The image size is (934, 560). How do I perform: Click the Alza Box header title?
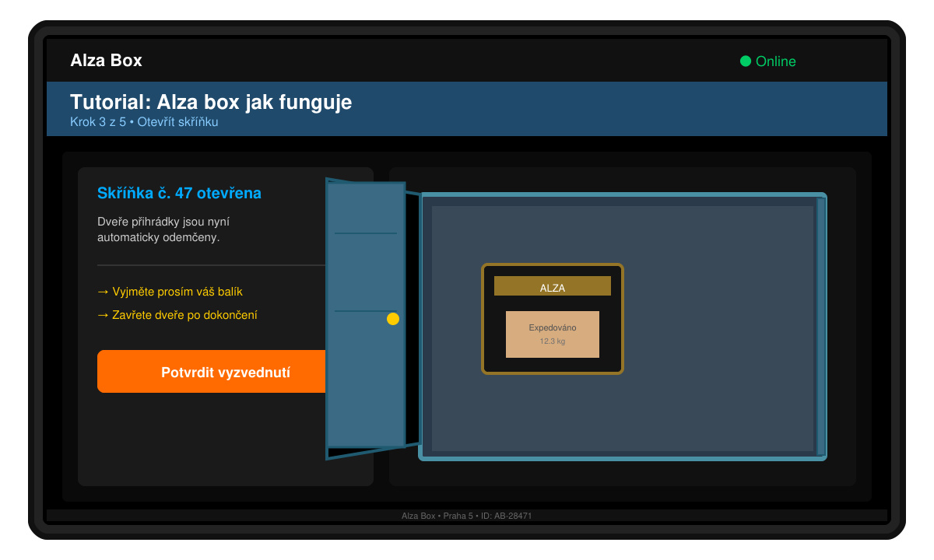point(107,61)
